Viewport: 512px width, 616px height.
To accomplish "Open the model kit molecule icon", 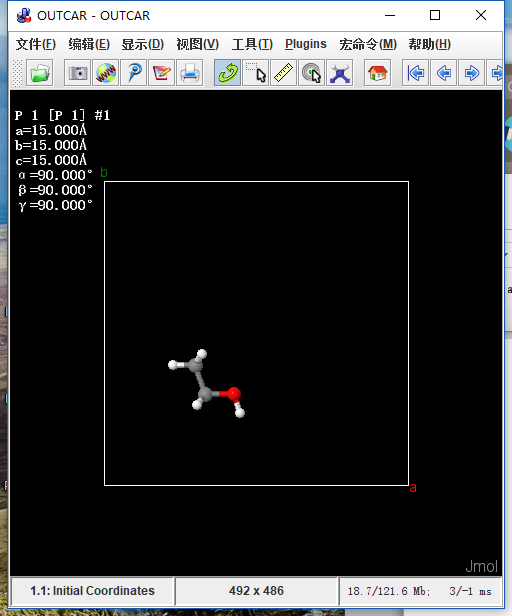I will [340, 73].
